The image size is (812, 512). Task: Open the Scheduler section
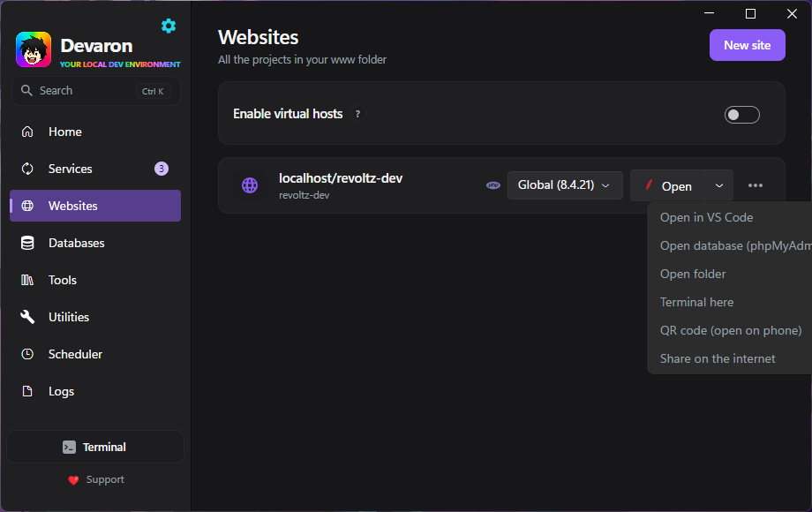95,354
